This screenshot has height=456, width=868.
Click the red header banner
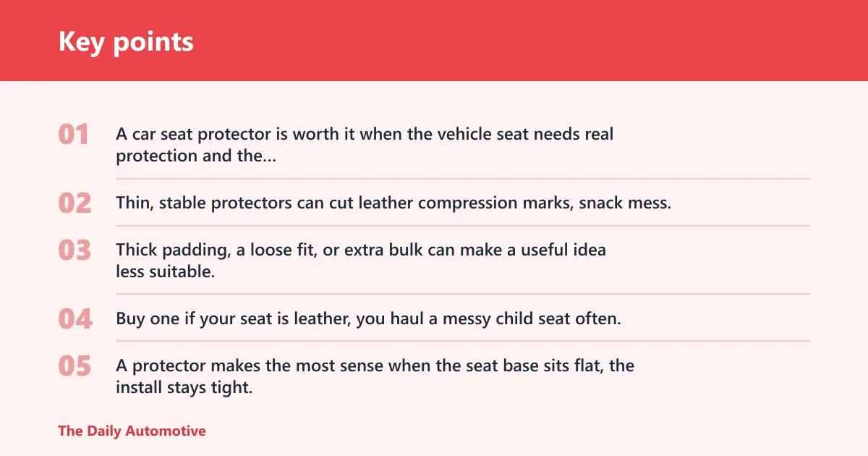pos(434,41)
